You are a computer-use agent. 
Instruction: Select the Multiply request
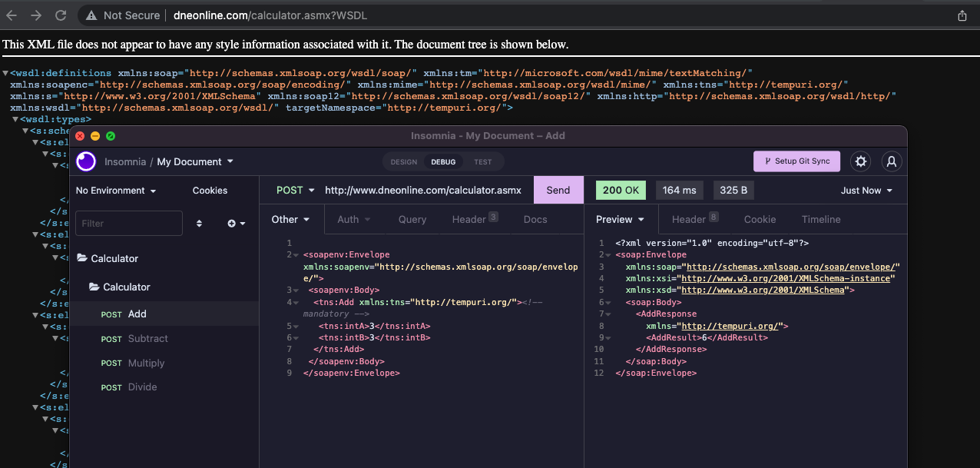[x=164, y=363]
